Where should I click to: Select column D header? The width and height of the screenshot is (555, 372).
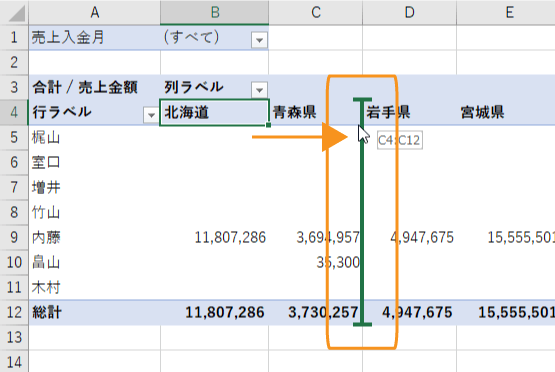click(410, 12)
